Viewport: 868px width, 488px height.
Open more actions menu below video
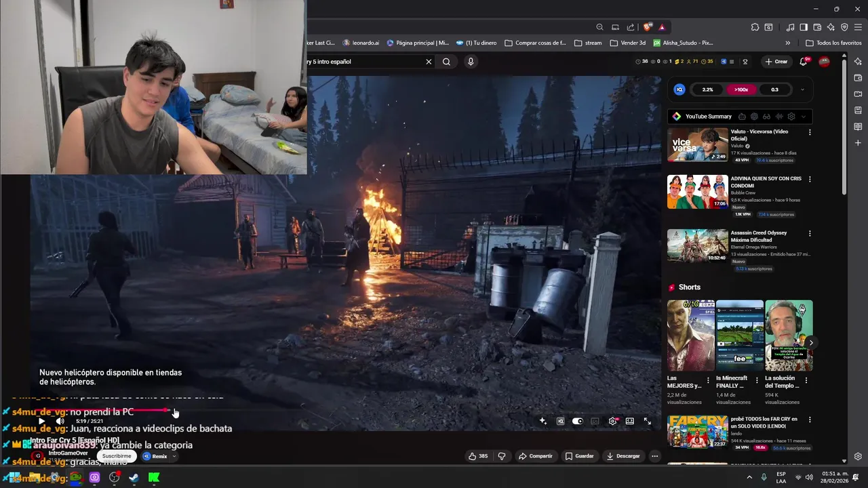pyautogui.click(x=654, y=456)
